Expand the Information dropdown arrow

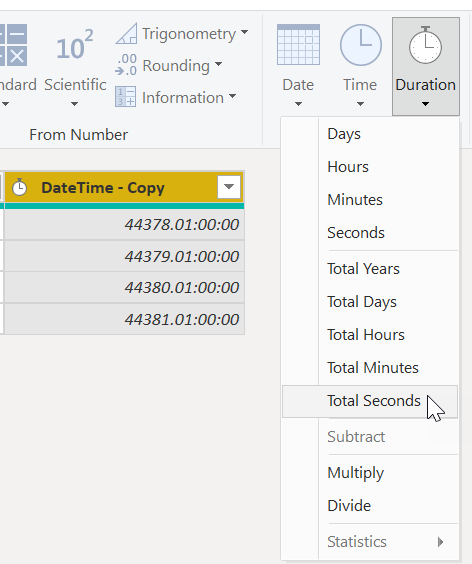tap(232, 96)
